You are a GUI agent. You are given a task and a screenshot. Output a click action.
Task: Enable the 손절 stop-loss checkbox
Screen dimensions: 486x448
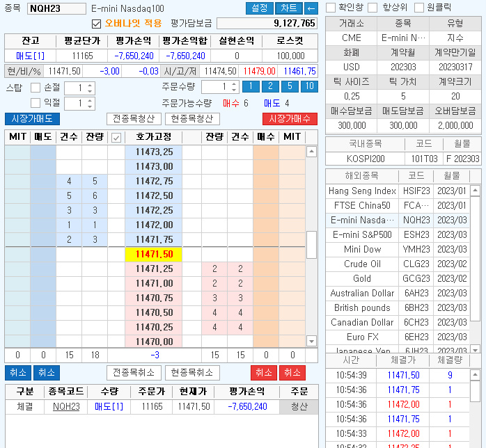tap(36, 88)
